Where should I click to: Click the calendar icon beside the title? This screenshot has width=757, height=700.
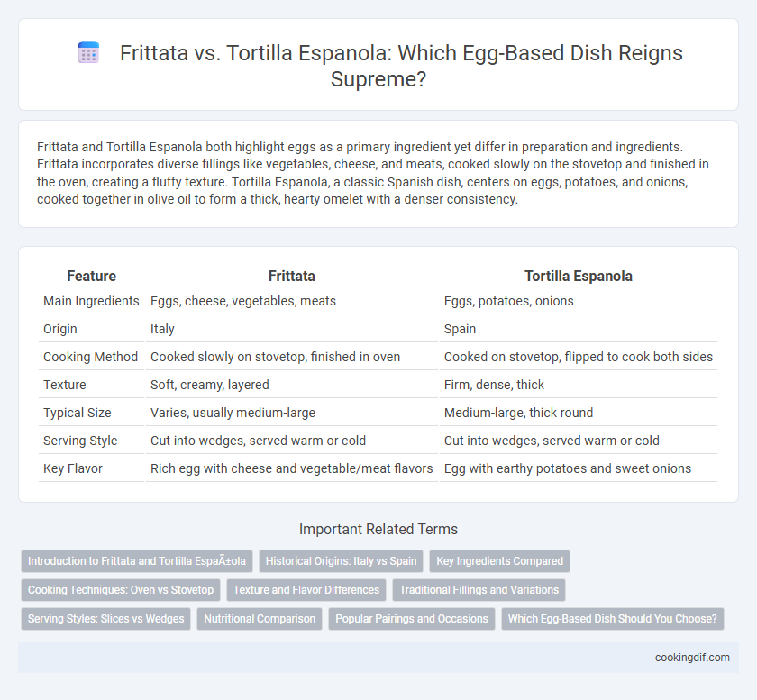point(88,52)
